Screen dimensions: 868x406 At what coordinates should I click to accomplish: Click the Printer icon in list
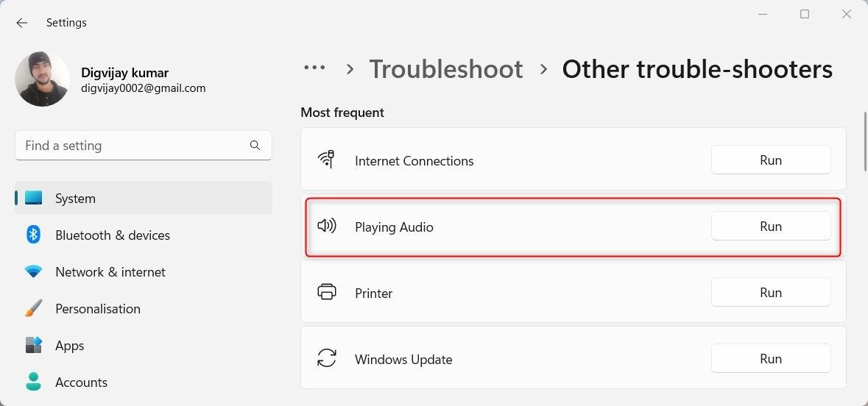327,291
